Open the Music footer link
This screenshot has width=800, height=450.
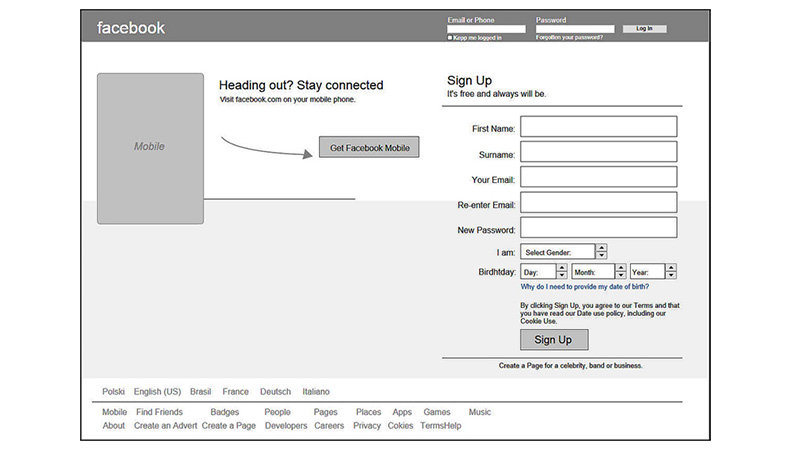coord(480,412)
